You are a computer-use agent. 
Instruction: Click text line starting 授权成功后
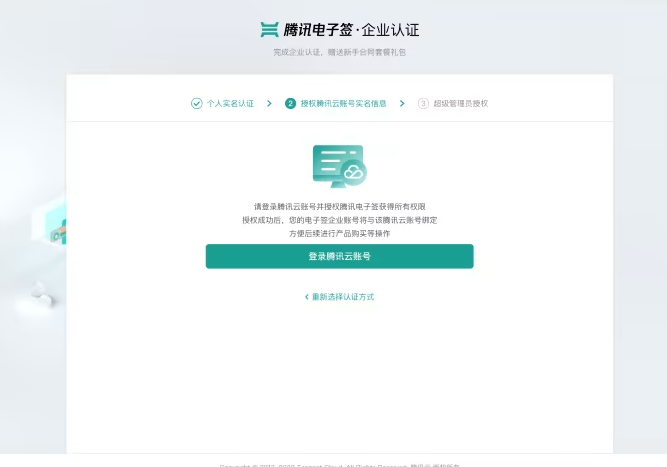point(339,220)
